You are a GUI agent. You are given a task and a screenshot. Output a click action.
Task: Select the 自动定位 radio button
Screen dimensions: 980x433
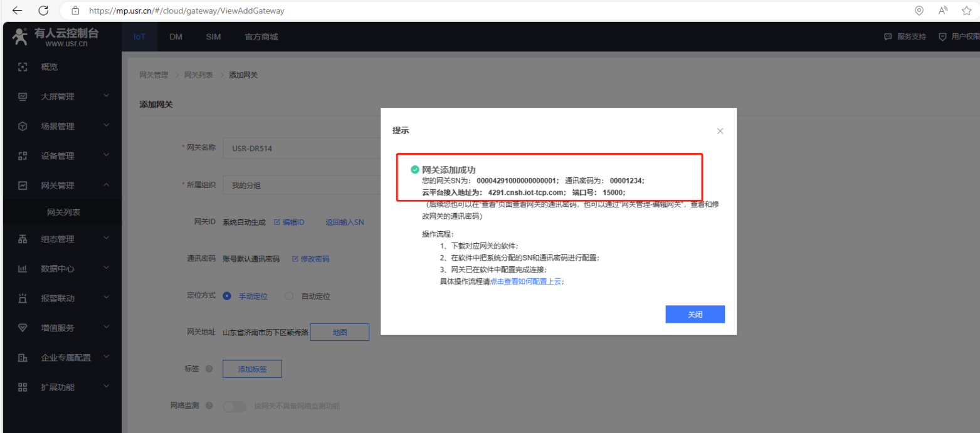pos(289,296)
